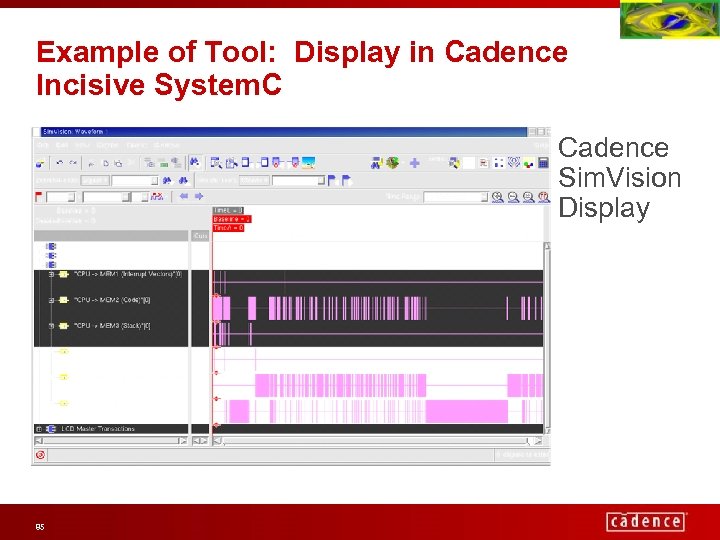Open the calculator icon at toolbar end

(543, 163)
